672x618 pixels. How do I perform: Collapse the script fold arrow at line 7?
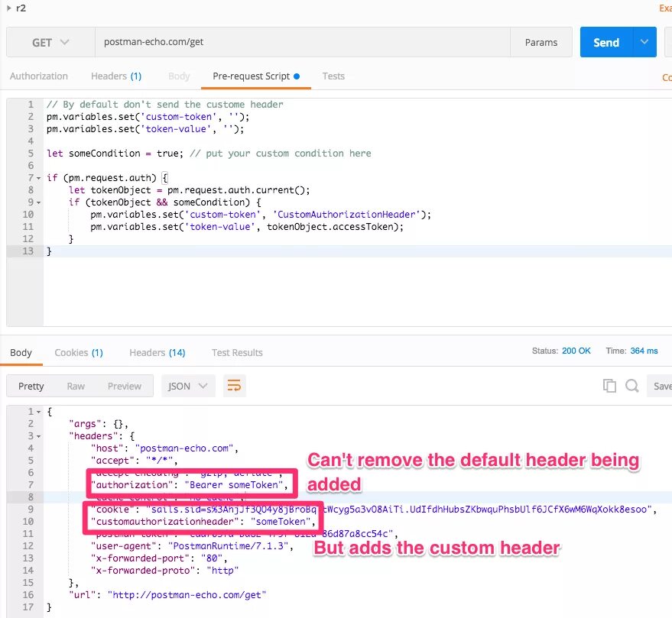click(x=38, y=178)
